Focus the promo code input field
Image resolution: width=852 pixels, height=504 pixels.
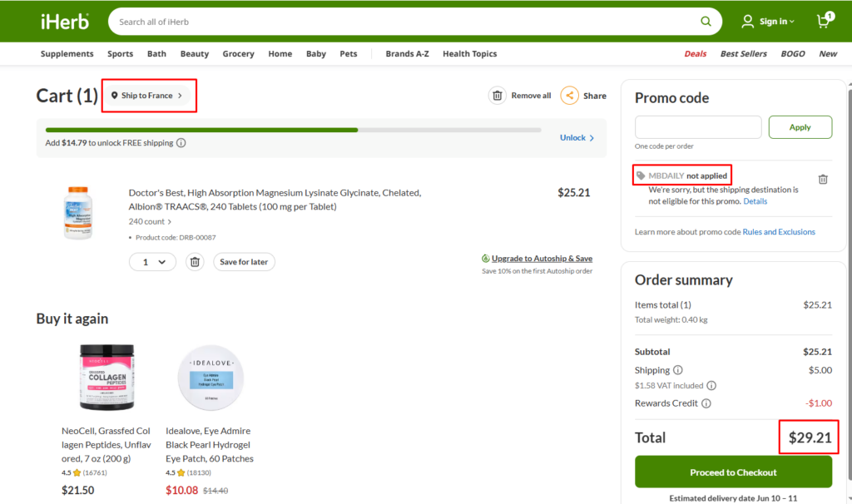click(x=698, y=127)
